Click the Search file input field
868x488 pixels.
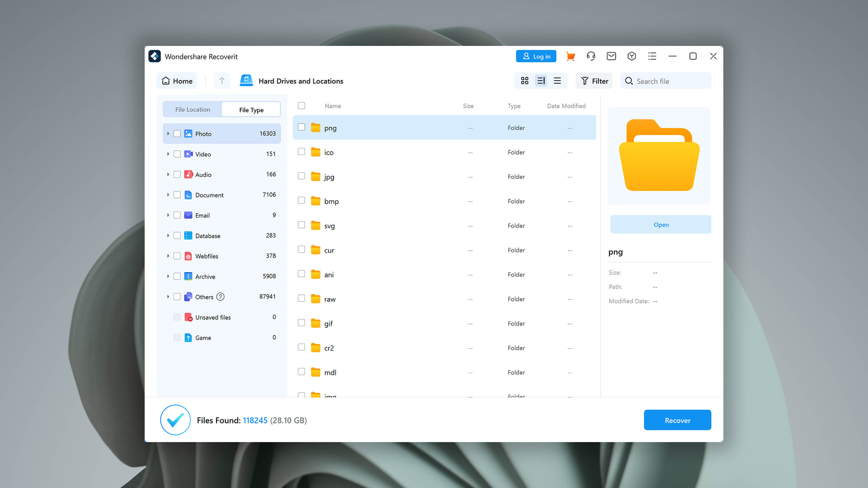666,81
